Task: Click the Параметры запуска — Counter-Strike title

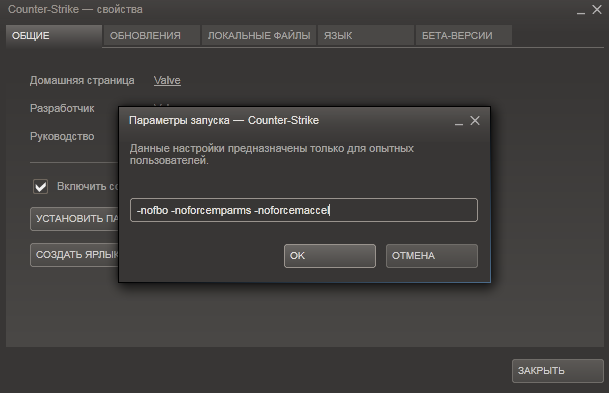Action: pos(224,120)
